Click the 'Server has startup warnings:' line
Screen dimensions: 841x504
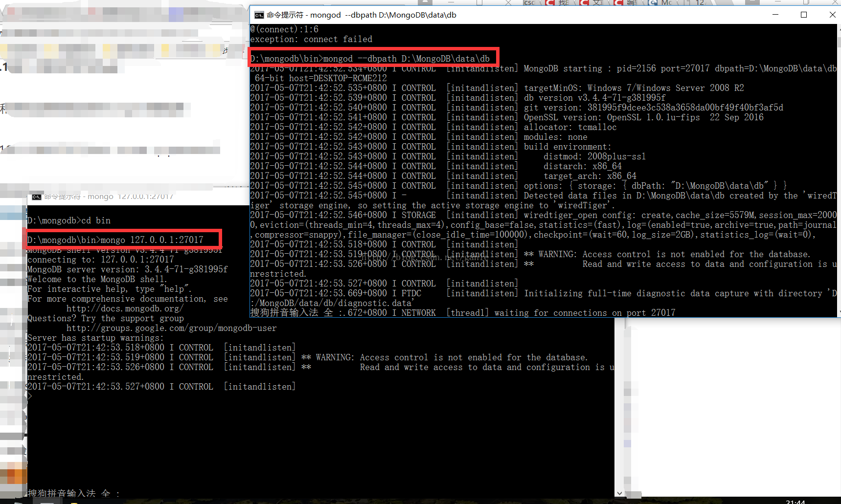point(96,338)
